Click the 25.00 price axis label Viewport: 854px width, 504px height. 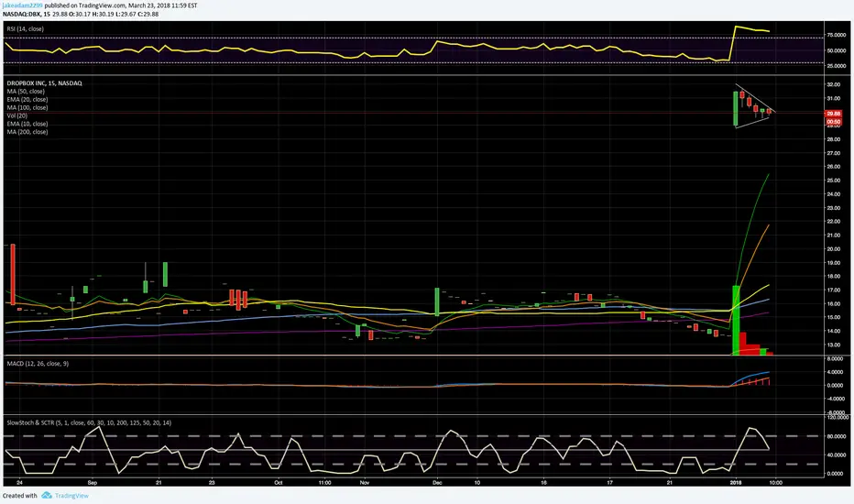(833, 181)
